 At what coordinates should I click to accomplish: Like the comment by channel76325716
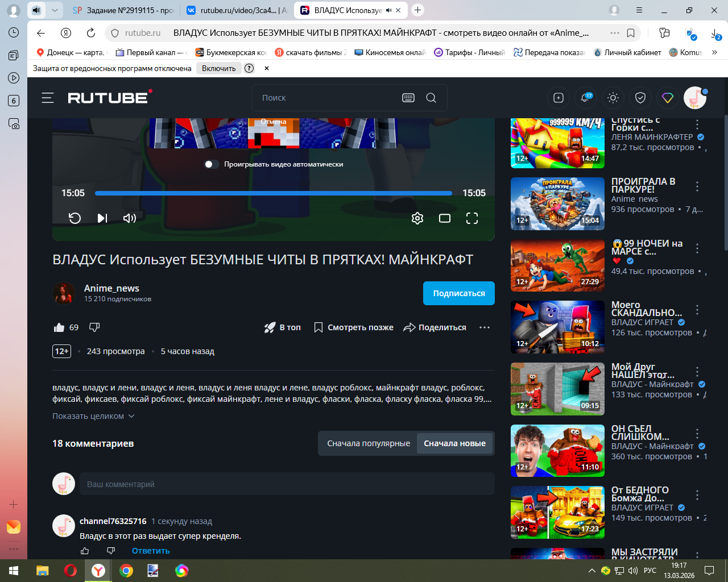(85, 551)
